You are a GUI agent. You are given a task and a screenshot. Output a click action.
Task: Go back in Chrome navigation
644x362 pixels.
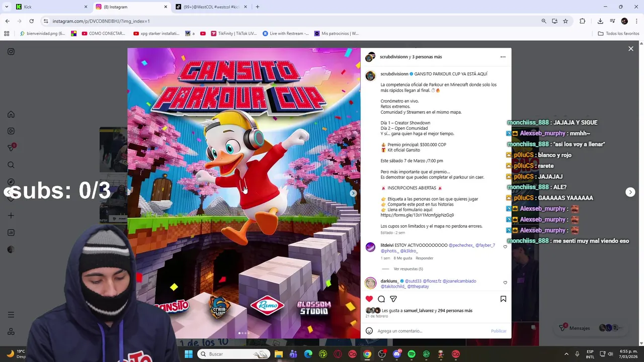pyautogui.click(x=7, y=21)
